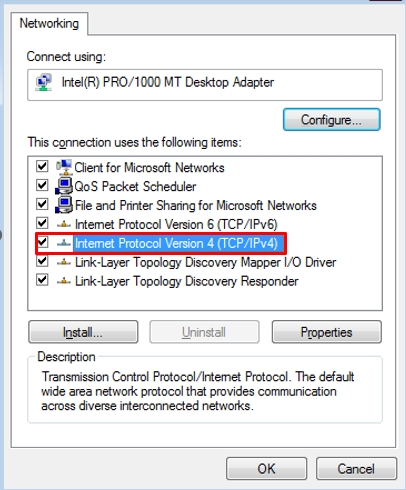This screenshot has height=490, width=406.
Task: Disable Internet Protocol Version 6 checkbox
Action: click(x=42, y=223)
